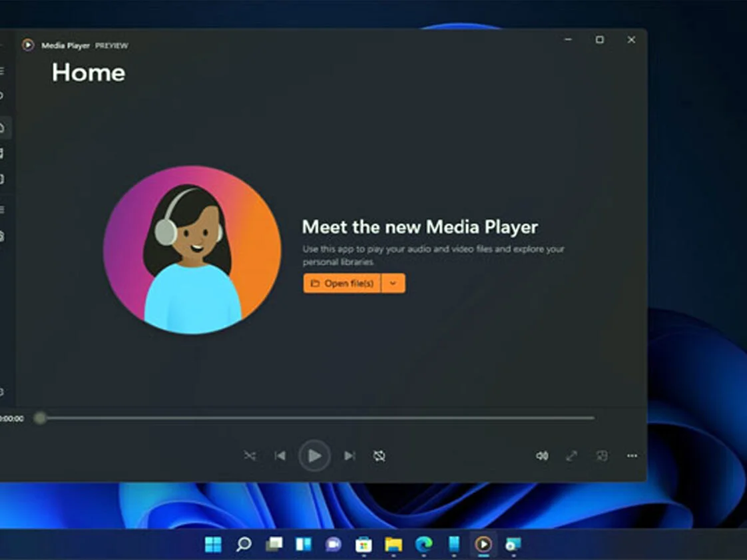Click the seek bar thumb at start

pyautogui.click(x=40, y=418)
